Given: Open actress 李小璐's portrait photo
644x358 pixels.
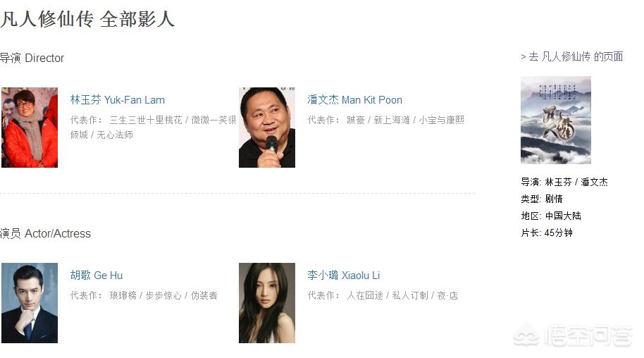Looking at the screenshot, I should pyautogui.click(x=267, y=303).
